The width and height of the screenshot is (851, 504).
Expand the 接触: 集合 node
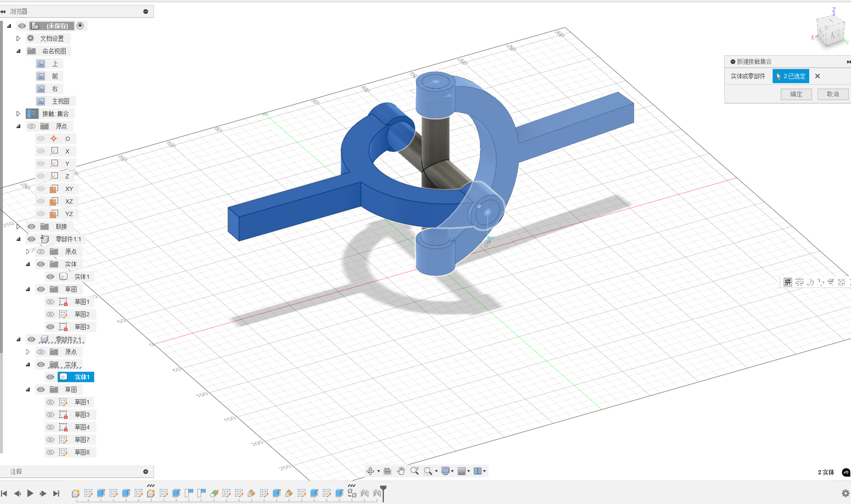(18, 114)
